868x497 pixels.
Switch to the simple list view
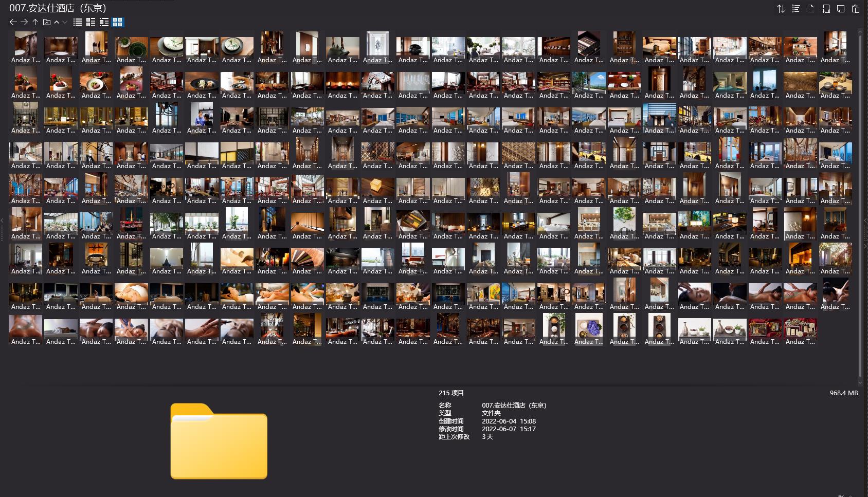pos(78,22)
